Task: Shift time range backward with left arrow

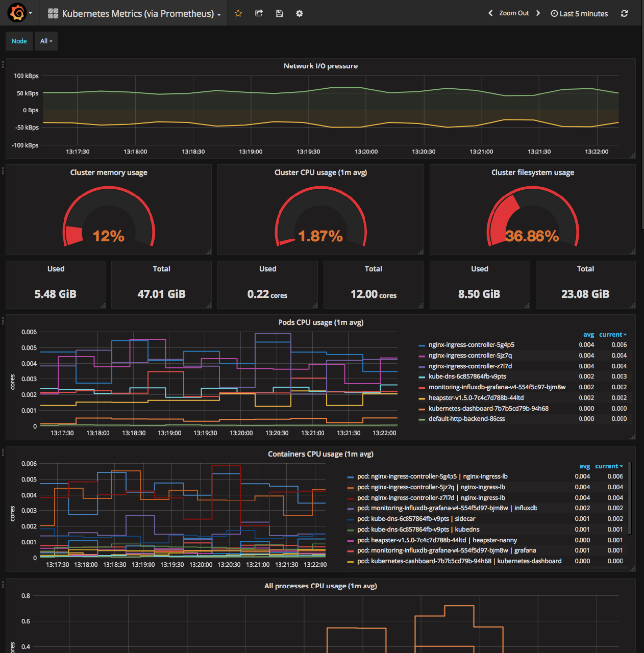Action: coord(490,13)
